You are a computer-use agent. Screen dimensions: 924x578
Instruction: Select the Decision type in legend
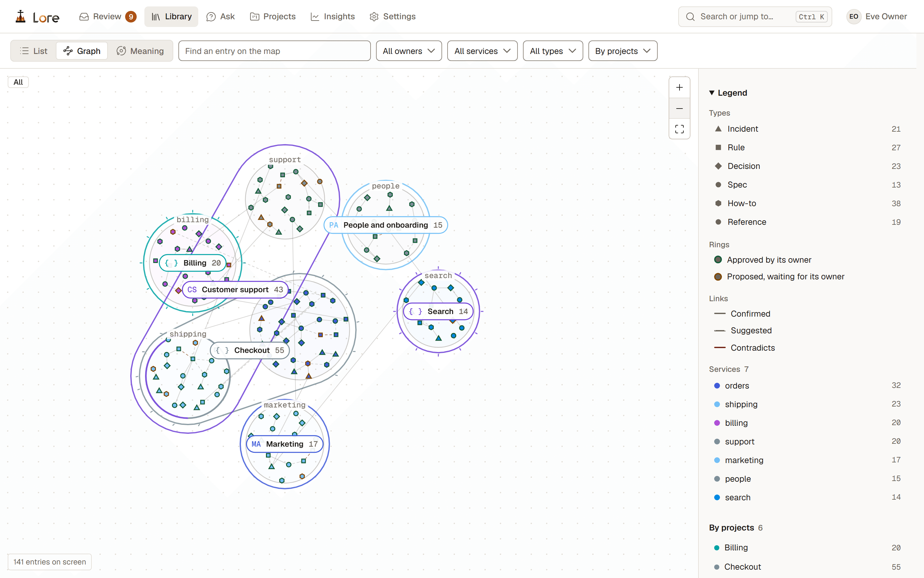tap(807, 166)
